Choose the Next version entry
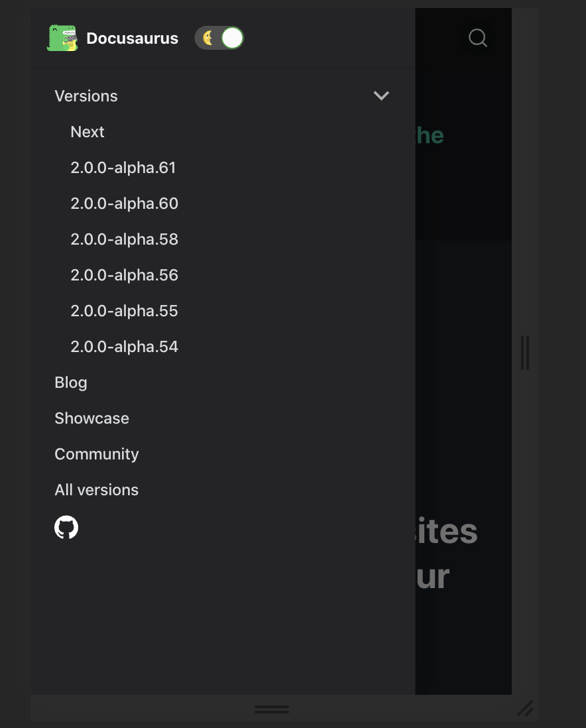The height and width of the screenshot is (728, 586). click(x=88, y=131)
